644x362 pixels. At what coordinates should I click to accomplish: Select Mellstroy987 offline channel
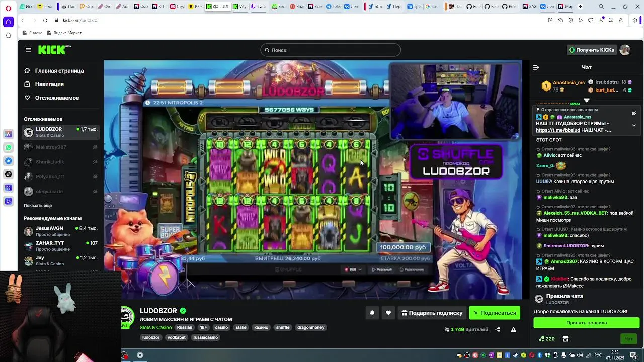60,147
